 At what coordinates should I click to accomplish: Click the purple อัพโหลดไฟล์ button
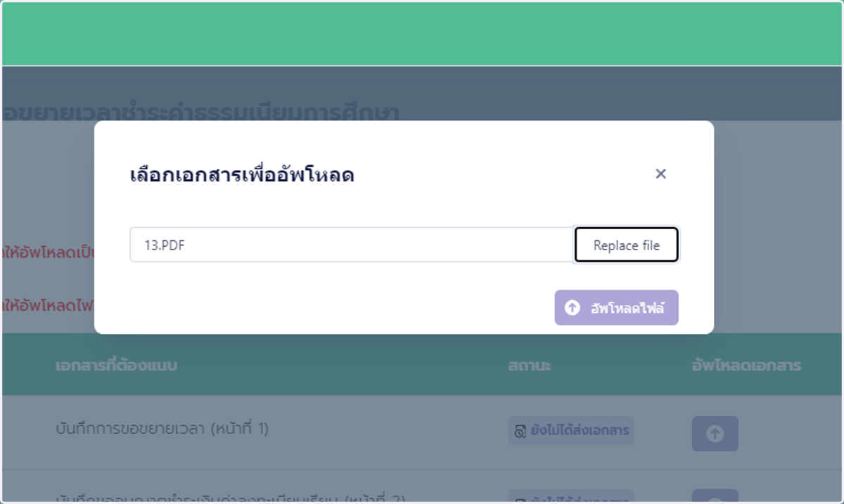pyautogui.click(x=617, y=307)
